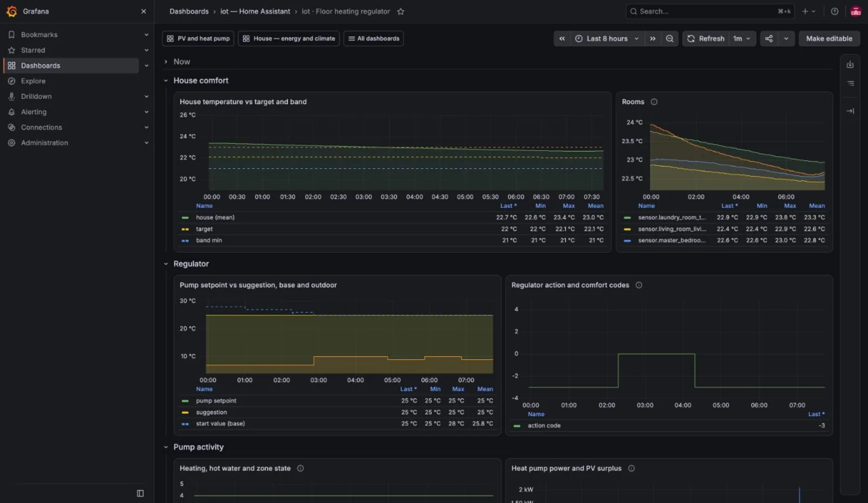Zoom out the time range
Screen dimensions: 868x503
pos(670,39)
